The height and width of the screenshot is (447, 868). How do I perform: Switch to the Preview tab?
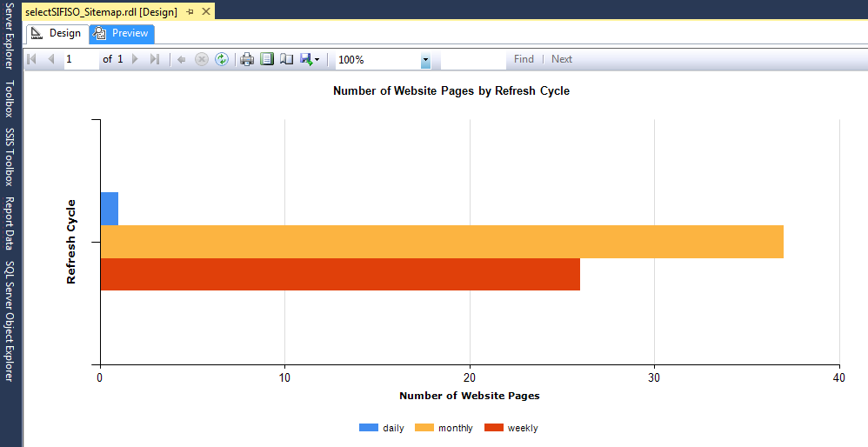pos(122,34)
